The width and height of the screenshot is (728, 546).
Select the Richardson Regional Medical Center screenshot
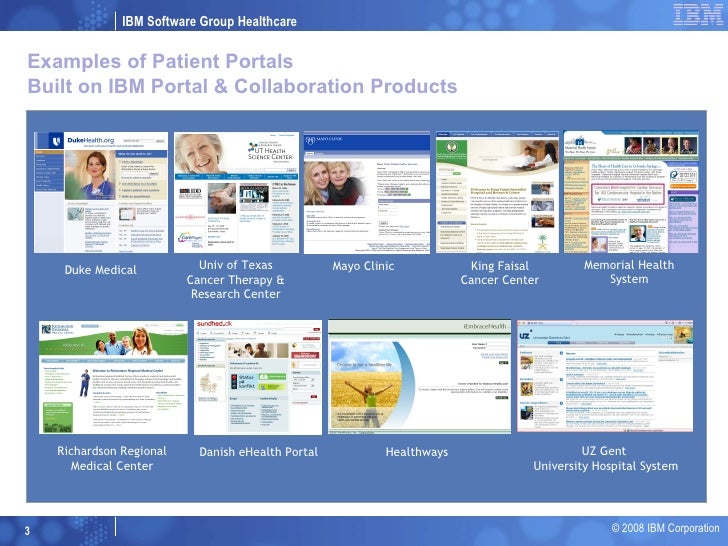click(113, 377)
